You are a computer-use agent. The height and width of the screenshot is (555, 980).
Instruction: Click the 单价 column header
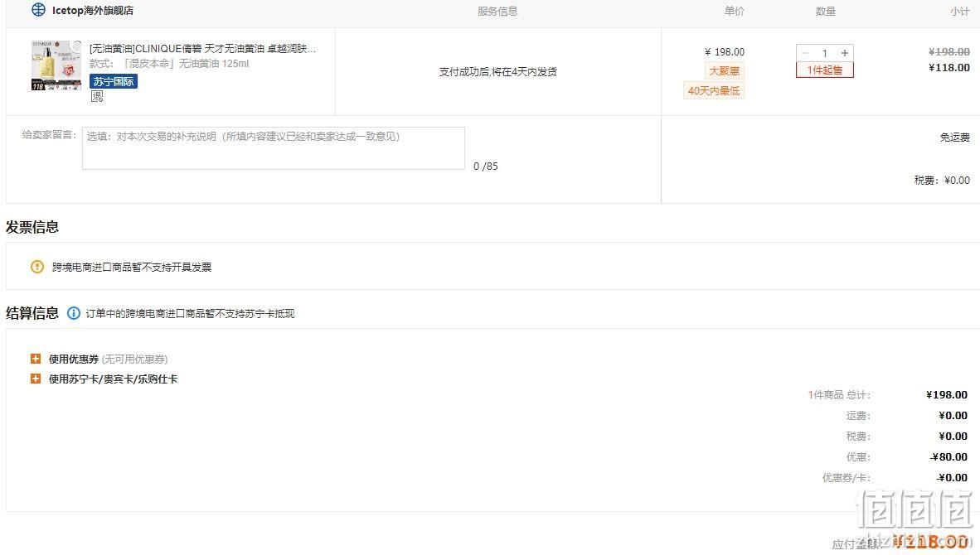[735, 12]
